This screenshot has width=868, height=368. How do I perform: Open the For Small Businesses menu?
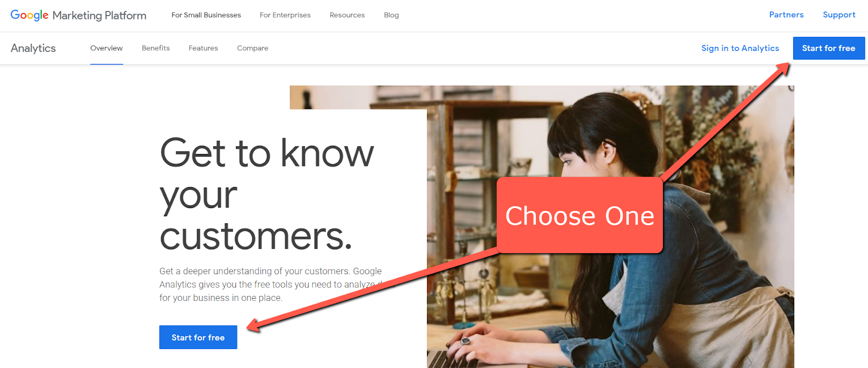click(206, 15)
